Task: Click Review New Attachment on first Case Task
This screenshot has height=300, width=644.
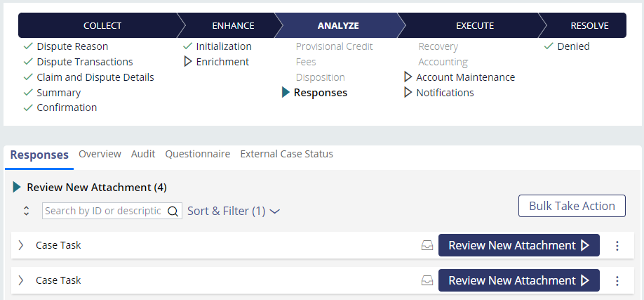Action: point(518,245)
